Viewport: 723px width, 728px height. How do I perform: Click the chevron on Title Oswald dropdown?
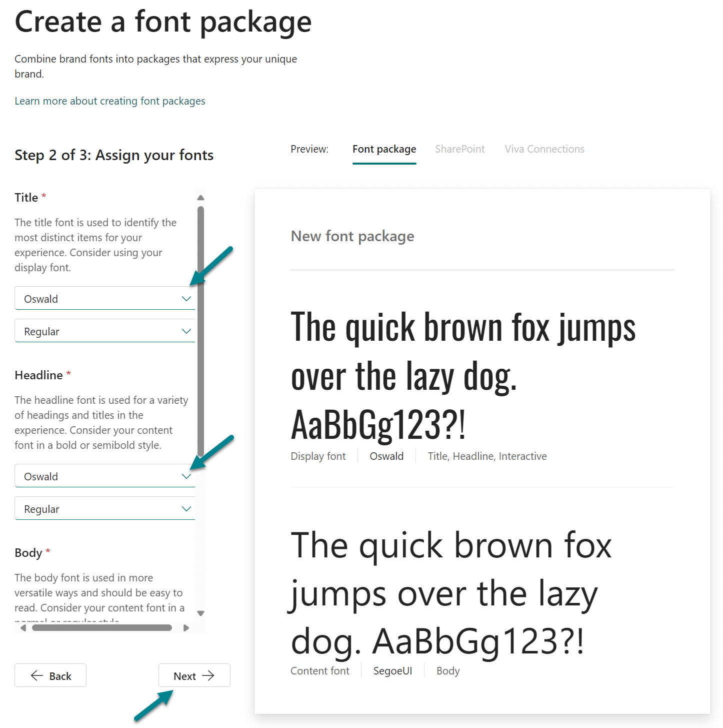[186, 299]
